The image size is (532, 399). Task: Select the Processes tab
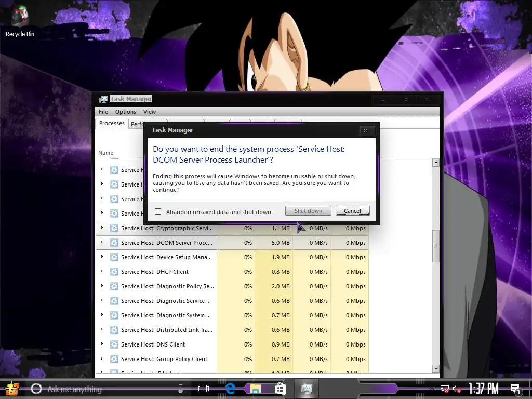(112, 123)
